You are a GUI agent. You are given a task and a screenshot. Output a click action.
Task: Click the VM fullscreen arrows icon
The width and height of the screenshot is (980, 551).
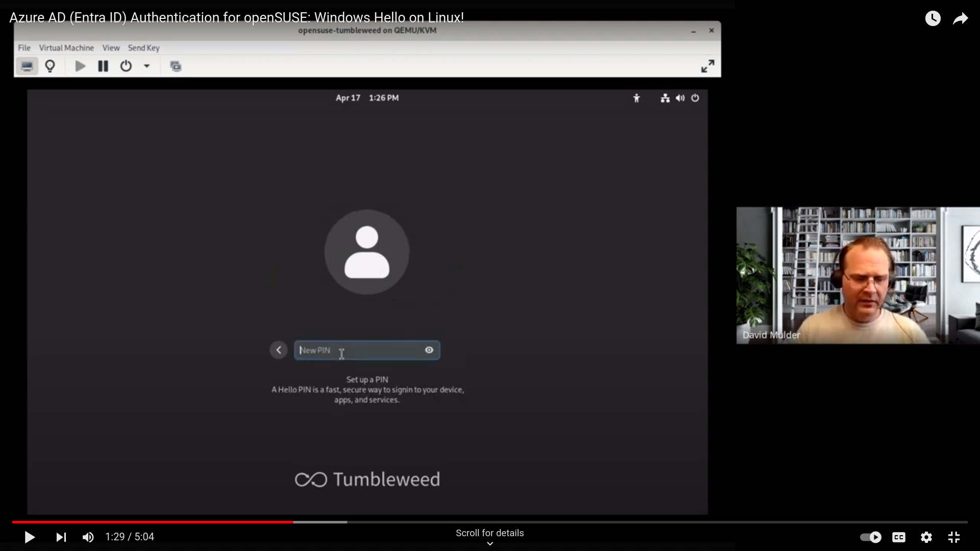pos(707,66)
